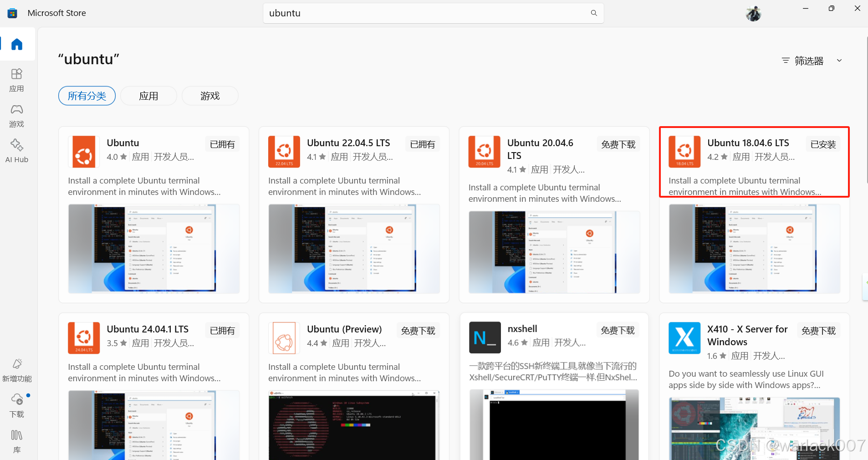Open the Home page in sidebar
Screen dimensions: 868x460
[x=17, y=44]
